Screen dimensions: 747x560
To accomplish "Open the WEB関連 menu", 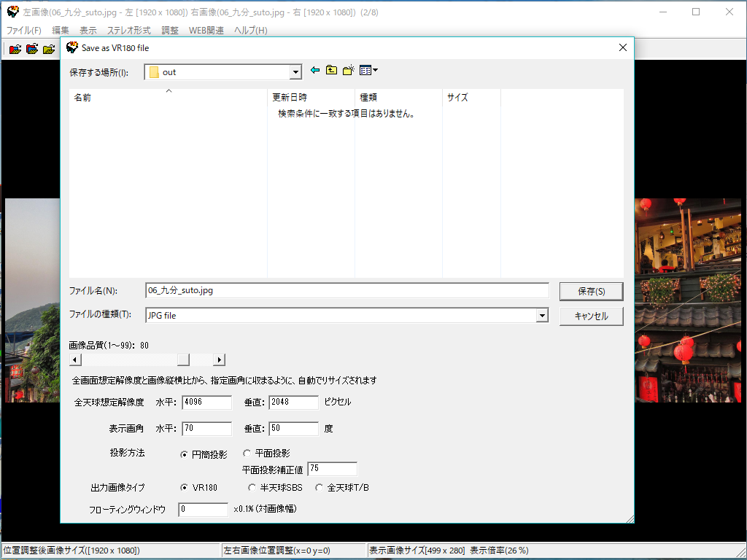I will point(206,31).
